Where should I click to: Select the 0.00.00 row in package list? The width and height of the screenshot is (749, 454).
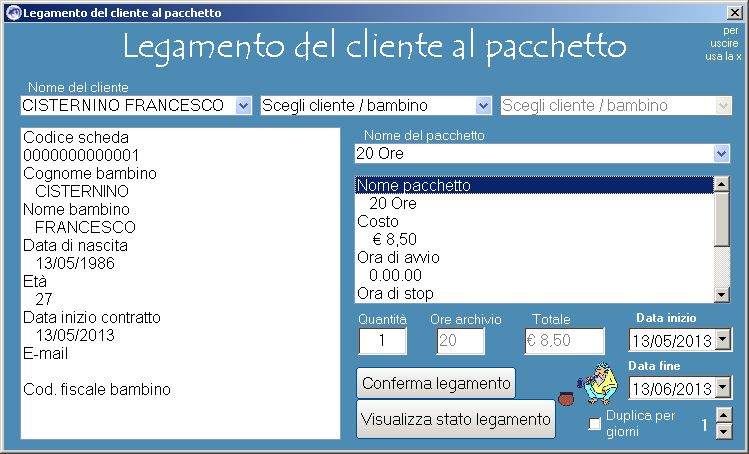pyautogui.click(x=534, y=275)
